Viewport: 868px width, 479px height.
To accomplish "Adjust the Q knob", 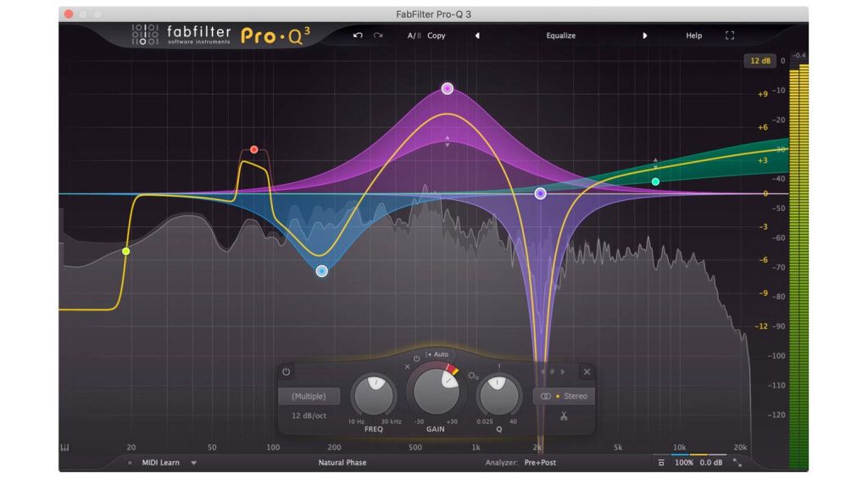I will coord(498,395).
